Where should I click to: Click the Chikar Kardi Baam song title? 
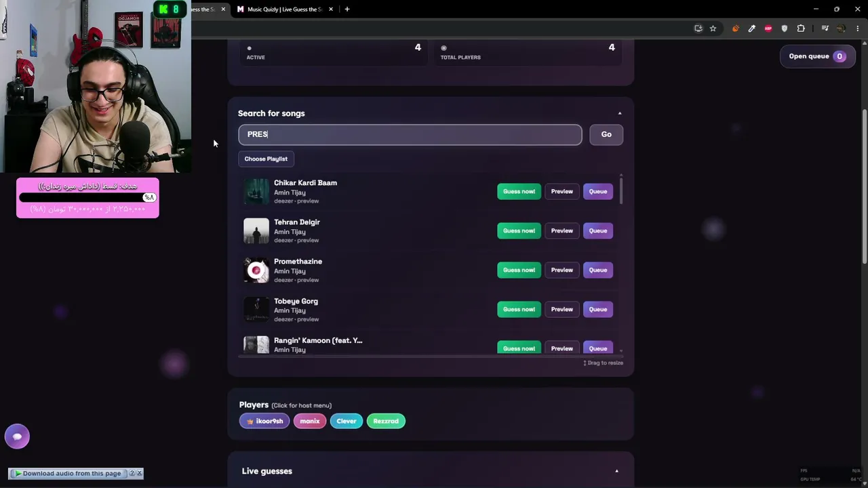pos(305,183)
